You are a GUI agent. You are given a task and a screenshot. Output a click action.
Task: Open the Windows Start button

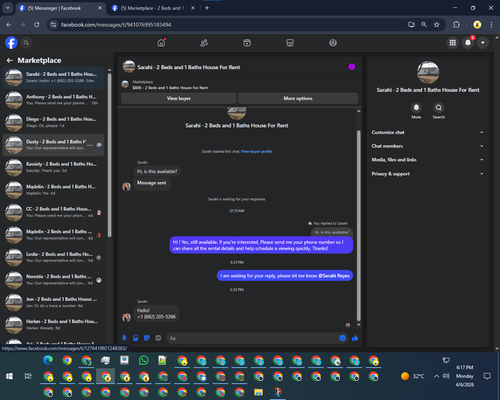(x=10, y=376)
